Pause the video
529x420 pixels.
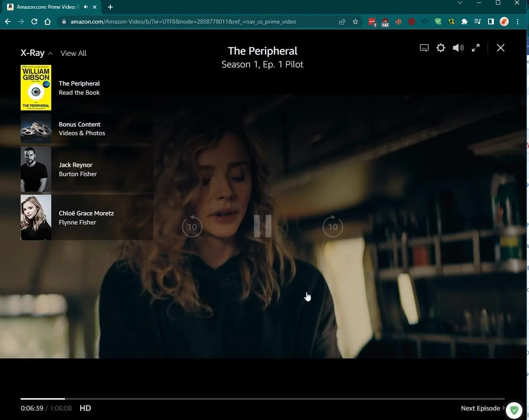(x=262, y=226)
